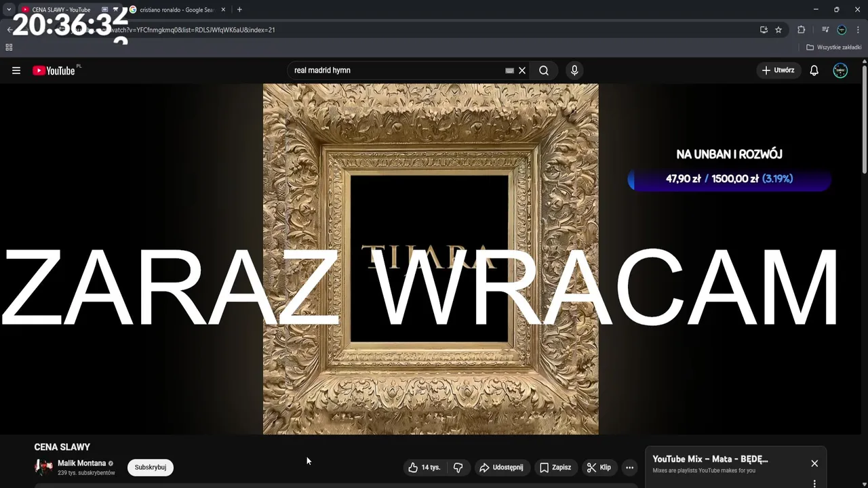Run search with the magnifier button
This screenshot has width=868, height=488.
(544, 70)
